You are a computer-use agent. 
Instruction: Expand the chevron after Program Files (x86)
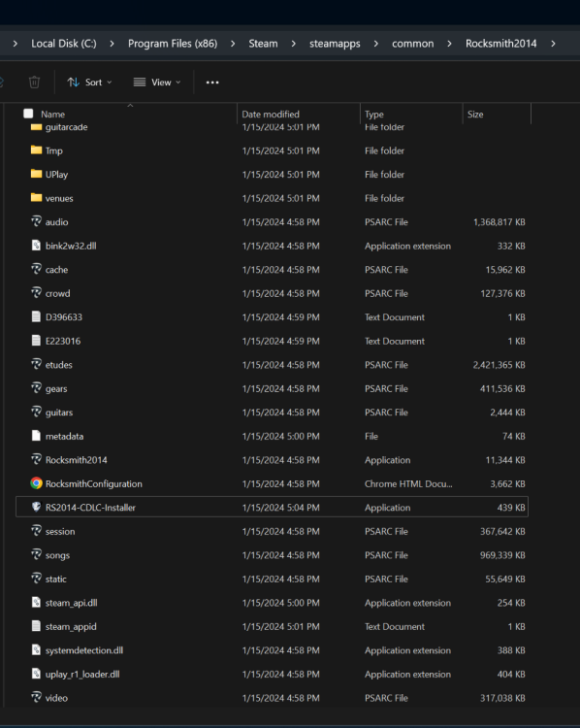point(233,44)
